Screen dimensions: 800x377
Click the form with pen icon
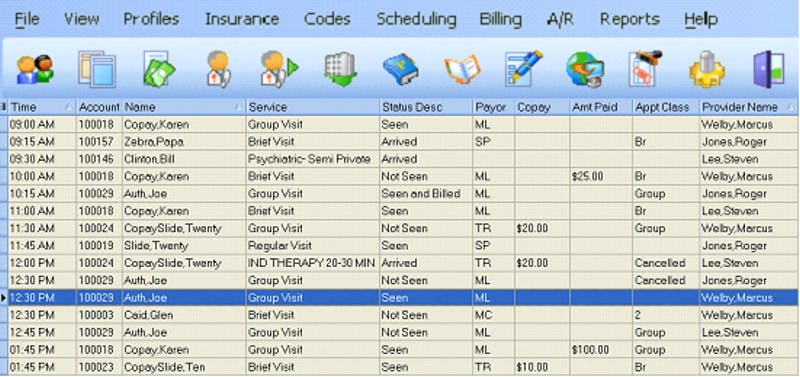tap(523, 69)
